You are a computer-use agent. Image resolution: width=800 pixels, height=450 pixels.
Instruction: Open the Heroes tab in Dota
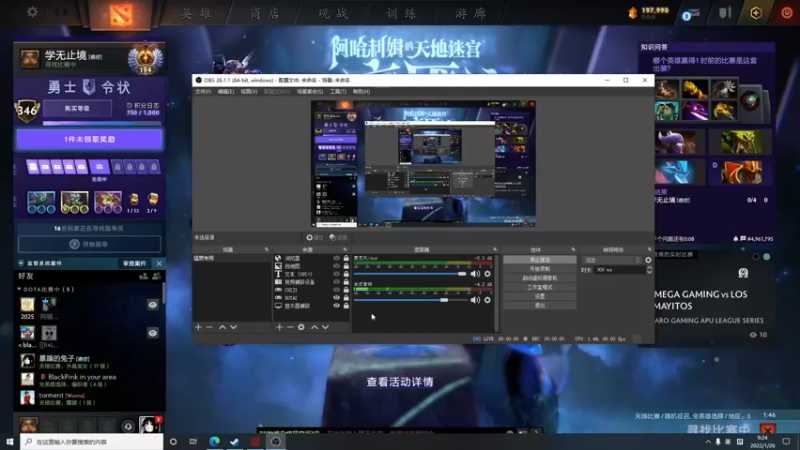[196, 14]
